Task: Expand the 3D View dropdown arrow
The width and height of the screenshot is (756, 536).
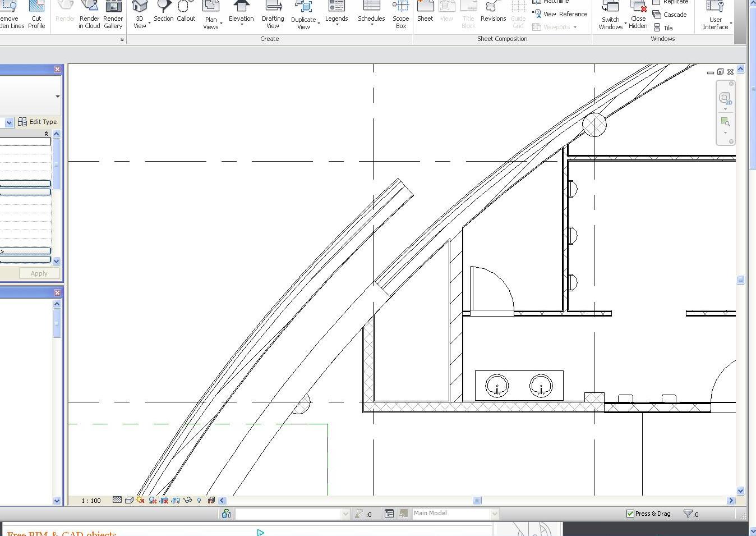Action: pyautogui.click(x=149, y=24)
